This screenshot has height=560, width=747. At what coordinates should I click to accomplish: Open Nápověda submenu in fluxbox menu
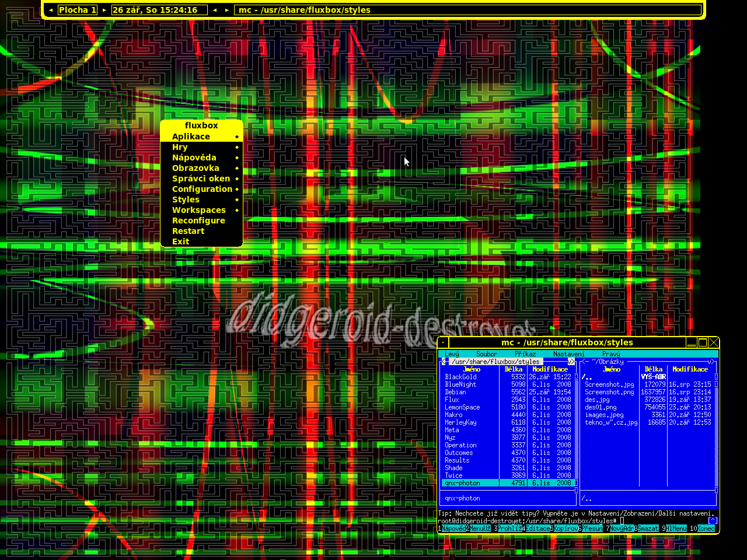(x=201, y=157)
